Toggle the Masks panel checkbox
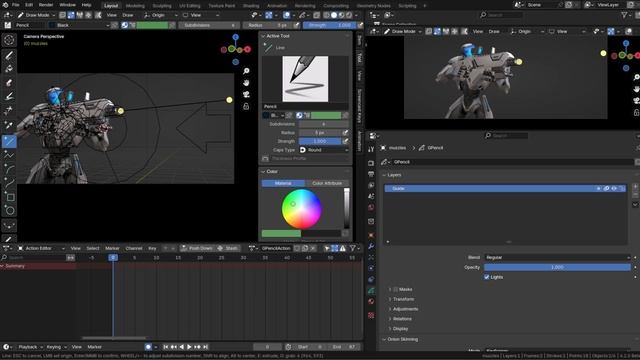Viewport: 640px width, 360px height. click(396, 289)
